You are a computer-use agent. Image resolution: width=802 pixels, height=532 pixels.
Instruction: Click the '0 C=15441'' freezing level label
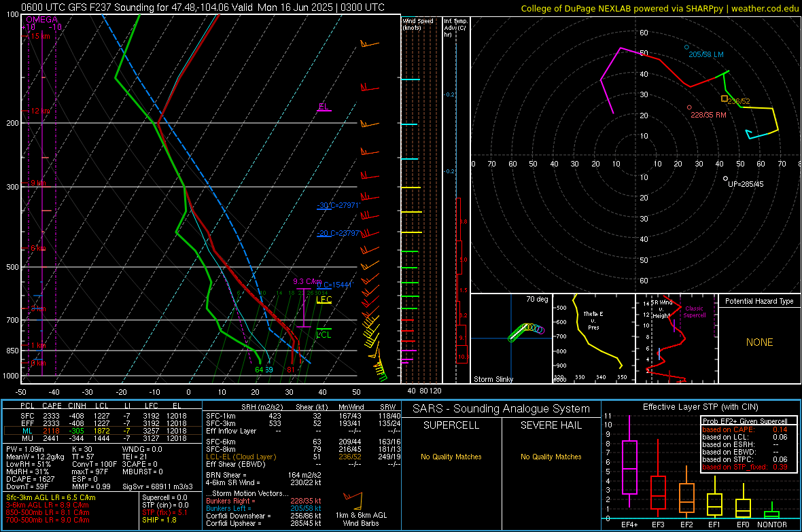pos(334,285)
